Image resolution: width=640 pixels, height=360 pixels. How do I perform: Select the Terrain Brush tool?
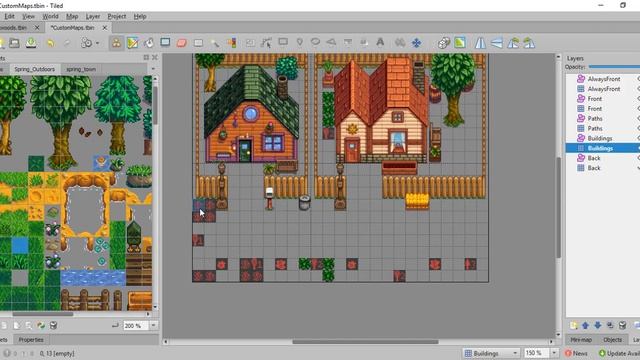tap(133, 43)
